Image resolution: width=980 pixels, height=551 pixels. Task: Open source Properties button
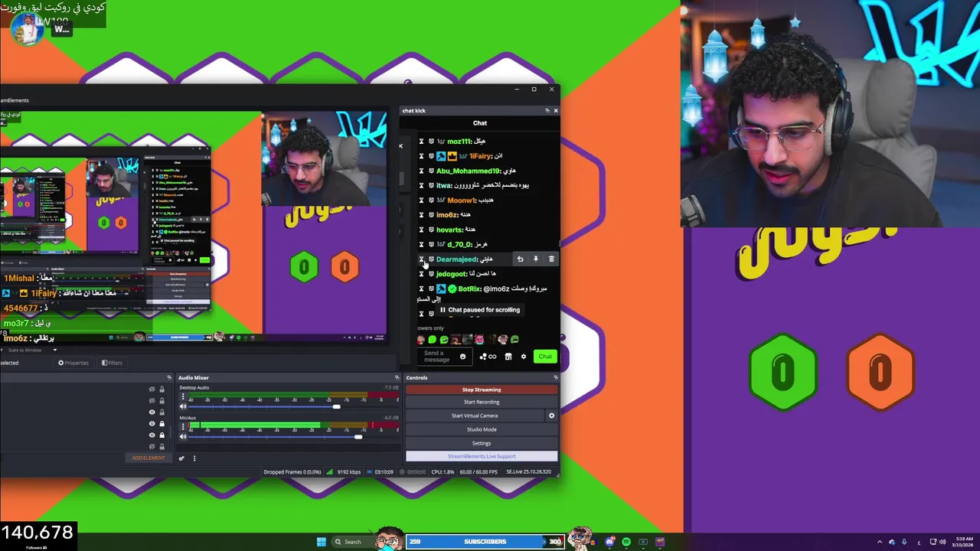click(73, 363)
